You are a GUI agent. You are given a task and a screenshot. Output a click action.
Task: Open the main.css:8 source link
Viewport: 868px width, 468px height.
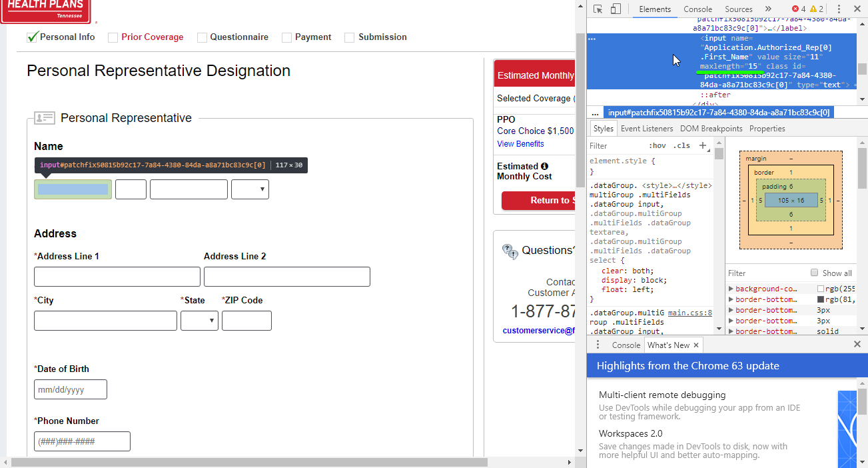point(690,313)
